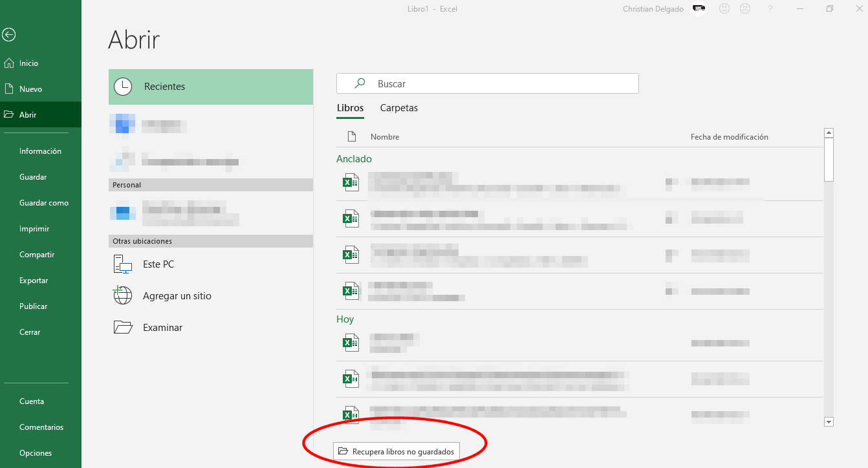Image resolution: width=868 pixels, height=468 pixels.
Task: Collapse the Anclado section header
Action: pos(354,158)
